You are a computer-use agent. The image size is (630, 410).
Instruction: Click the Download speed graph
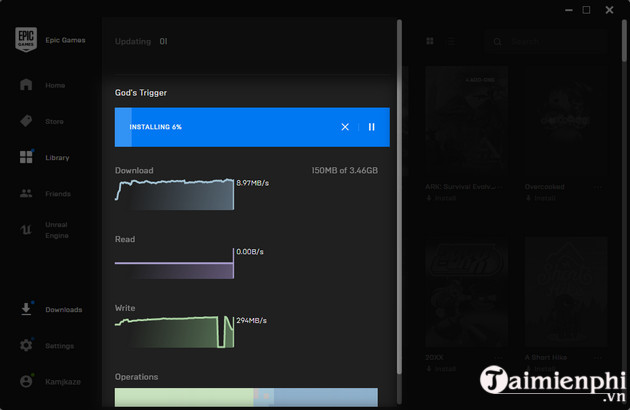click(x=174, y=194)
